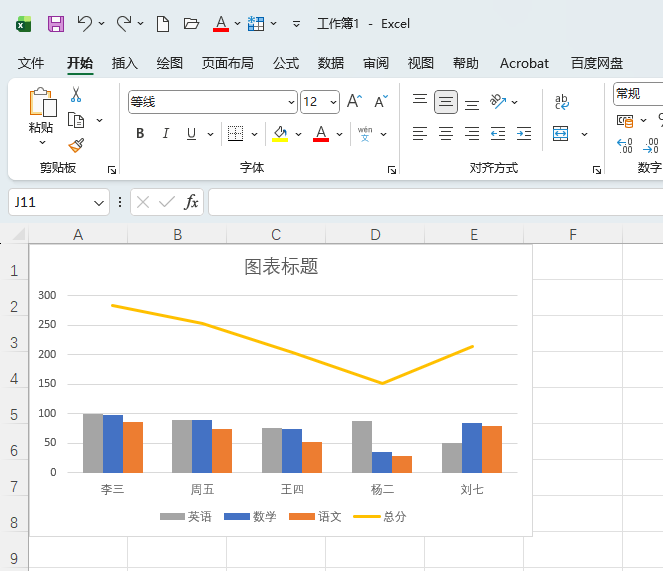The image size is (663, 571).
Task: Decrease decimal places
Action: [x=651, y=146]
